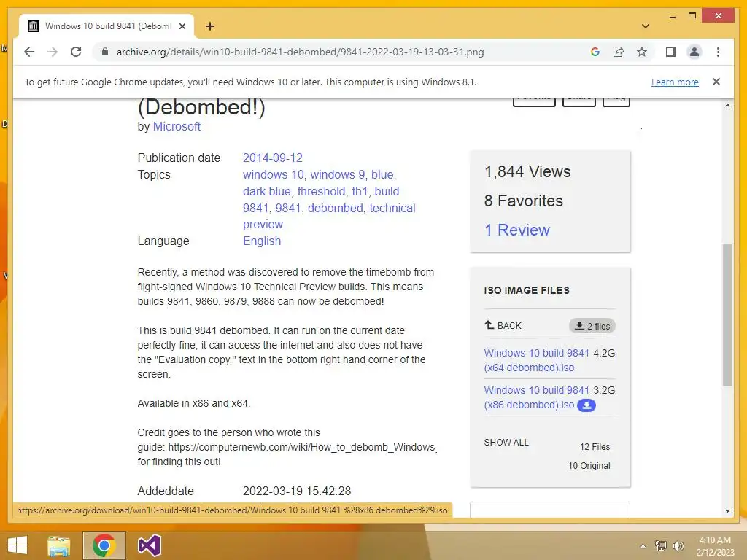Click the browser forward arrow
The height and width of the screenshot is (560, 747).
(53, 52)
